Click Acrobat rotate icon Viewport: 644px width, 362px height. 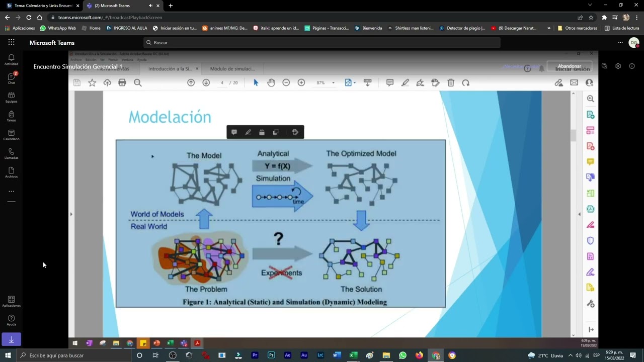[x=466, y=82]
